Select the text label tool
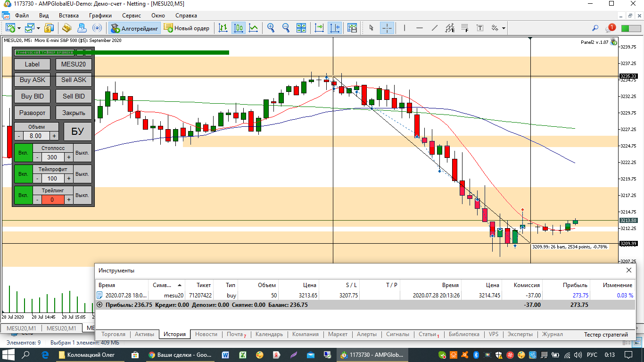Image resolution: width=644 pixels, height=362 pixels. click(x=480, y=28)
